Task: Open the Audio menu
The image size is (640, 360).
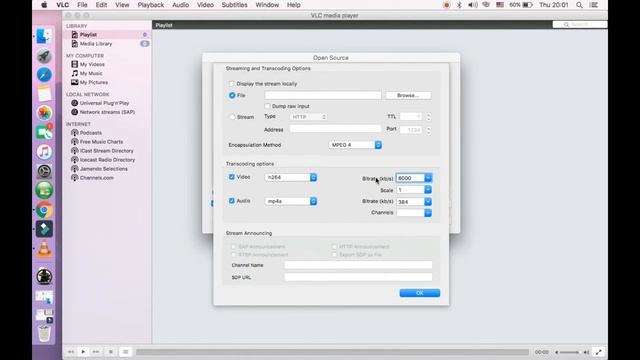Action: coord(180,5)
